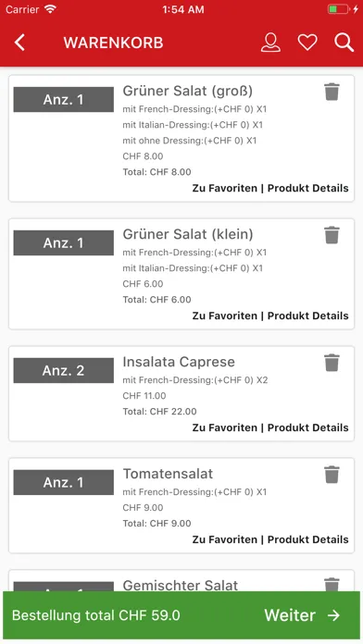This screenshot has width=363, height=644.
Task: Open Produkt Details for Tomatensalat
Action: (308, 539)
